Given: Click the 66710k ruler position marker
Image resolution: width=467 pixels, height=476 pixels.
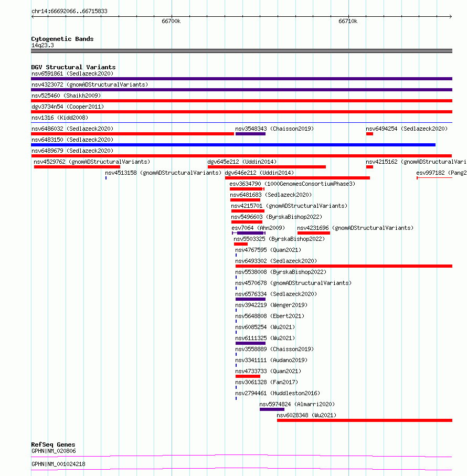Looking at the screenshot, I should (348, 21).
